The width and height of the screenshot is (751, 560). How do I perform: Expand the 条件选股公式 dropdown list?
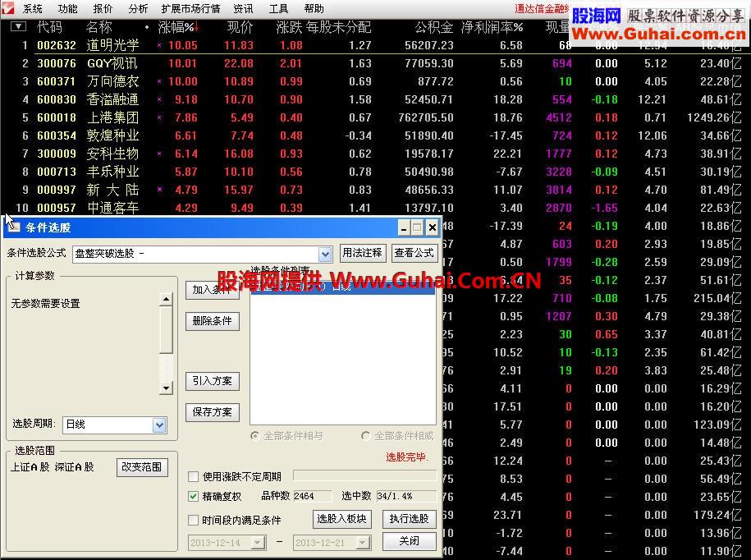click(x=325, y=255)
